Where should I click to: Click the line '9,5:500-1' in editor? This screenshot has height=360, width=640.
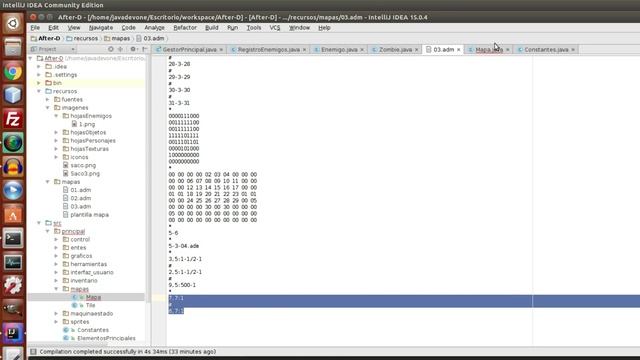tap(182, 285)
